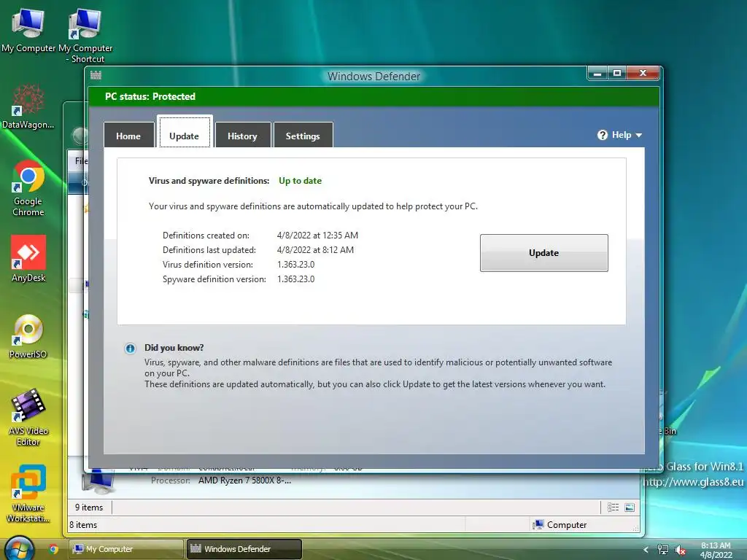Click the Up to date status text
This screenshot has height=560, width=747.
300,181
